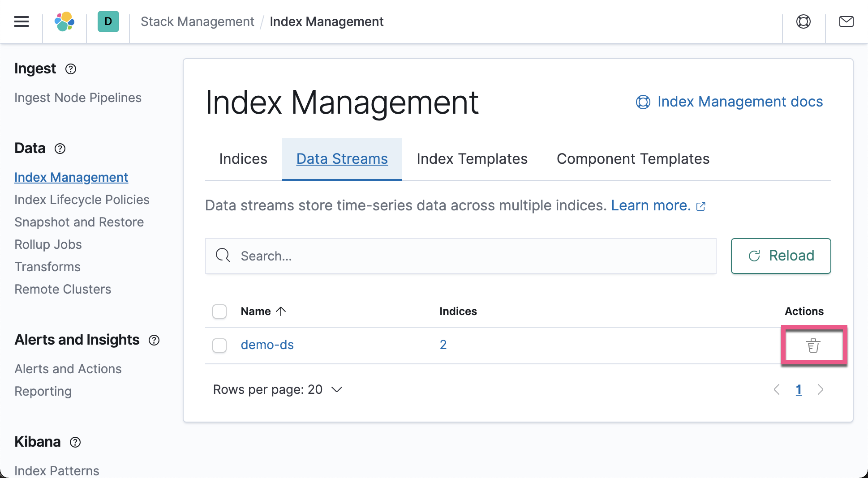Switch to the Index Templates tab

471,159
